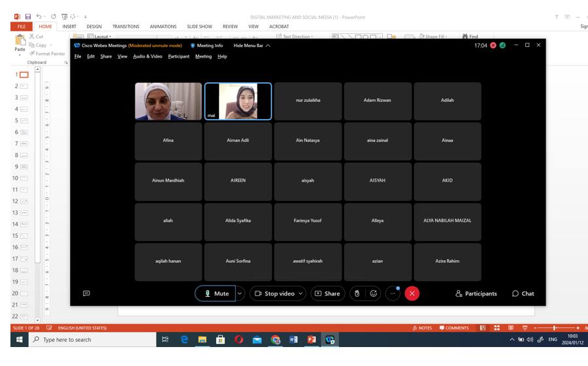
Task: Toggle Stop video in the meeting
Action: tap(274, 293)
